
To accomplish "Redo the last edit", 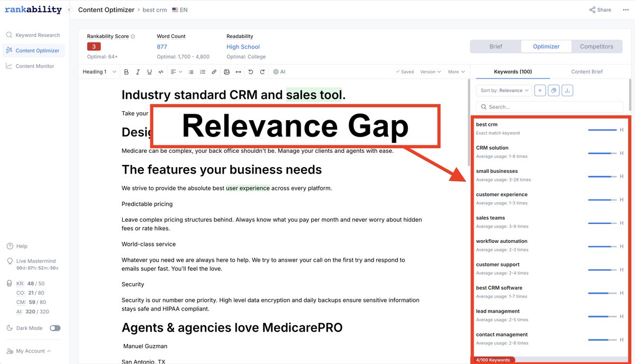I will pyautogui.click(x=262, y=72).
